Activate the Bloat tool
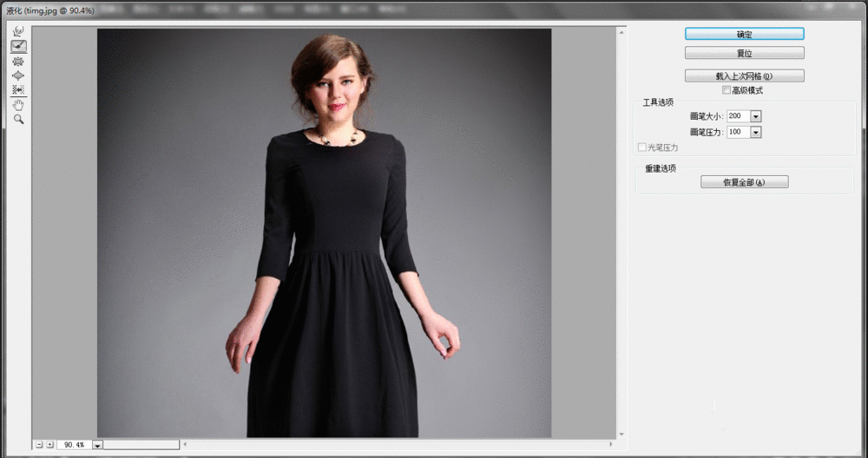Image resolution: width=868 pixels, height=458 pixels. point(18,75)
